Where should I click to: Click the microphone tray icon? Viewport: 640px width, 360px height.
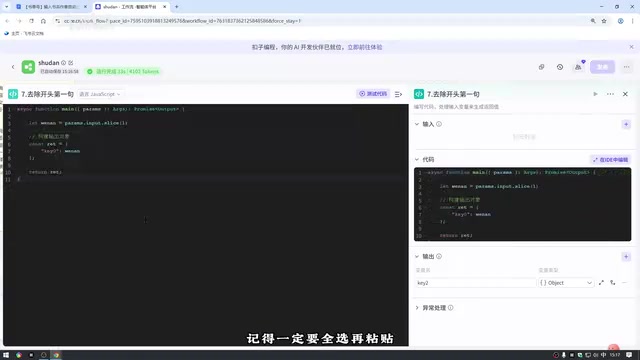click(564, 355)
